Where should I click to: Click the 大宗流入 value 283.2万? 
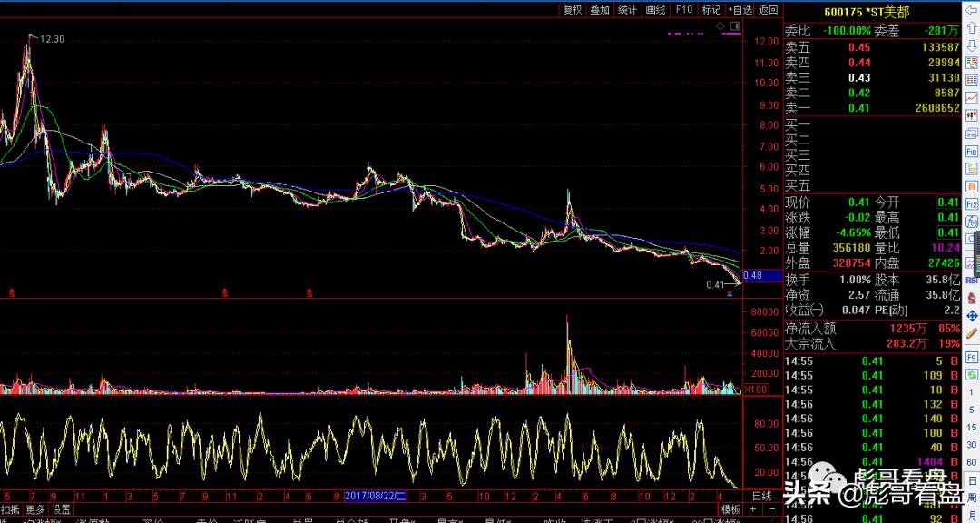[x=906, y=343]
